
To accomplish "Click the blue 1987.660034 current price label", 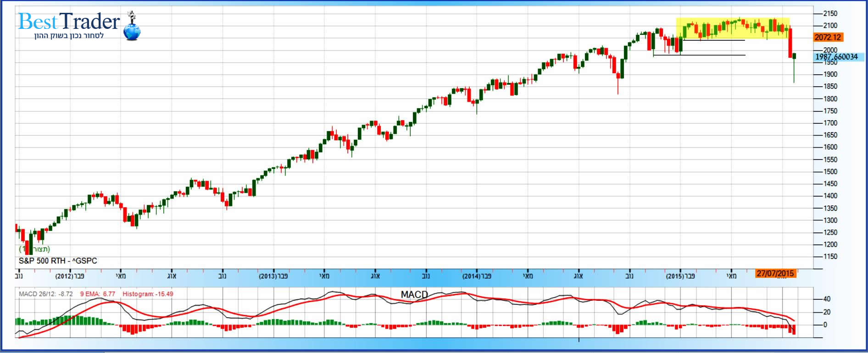I will tap(836, 57).
